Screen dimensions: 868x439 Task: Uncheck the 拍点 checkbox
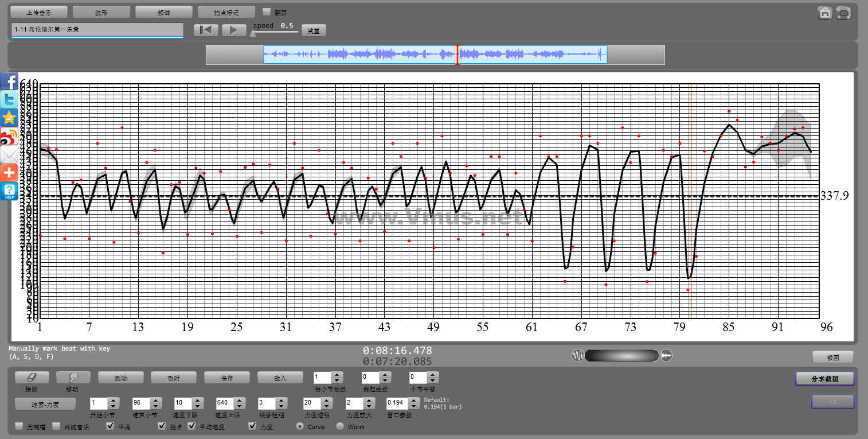(162, 426)
